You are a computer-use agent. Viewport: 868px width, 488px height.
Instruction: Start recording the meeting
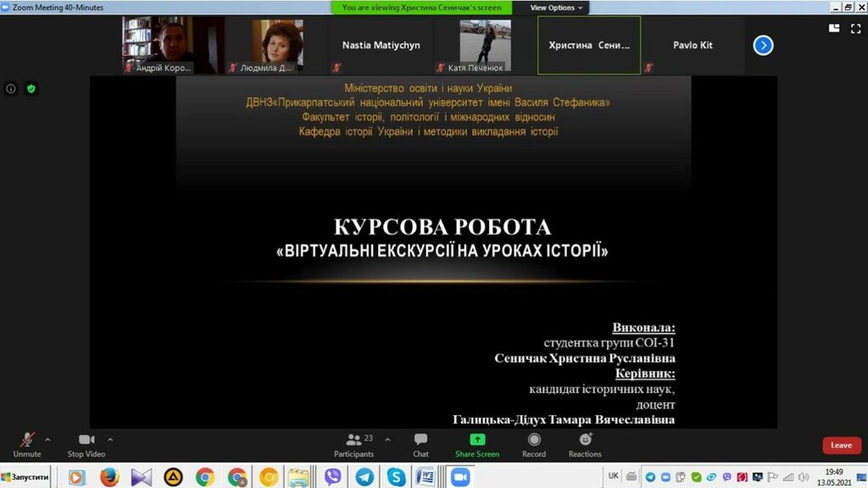click(534, 443)
